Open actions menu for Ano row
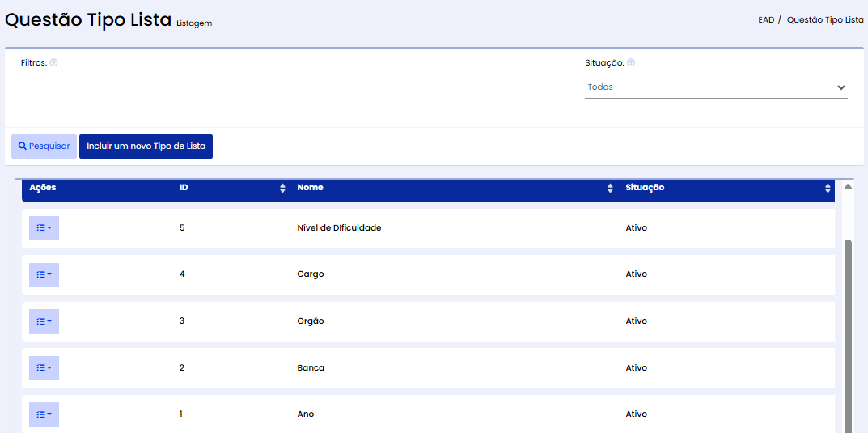Viewport: 868px width, 433px height. [x=44, y=414]
